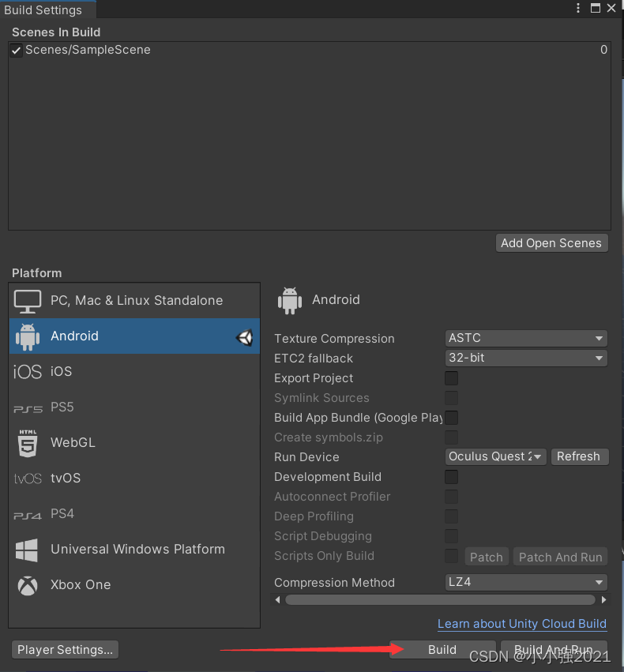Click the Android robot icon in platform list
624x672 pixels.
click(x=28, y=337)
